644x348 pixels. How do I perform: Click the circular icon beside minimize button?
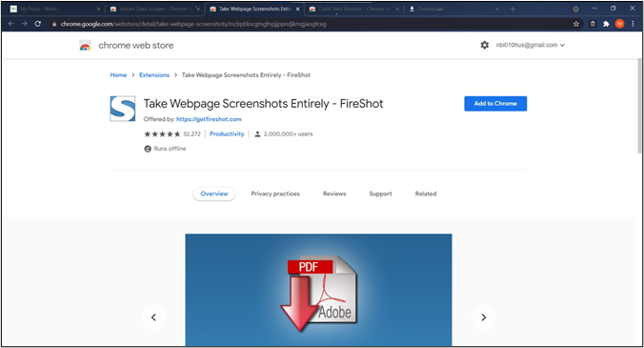pos(575,9)
